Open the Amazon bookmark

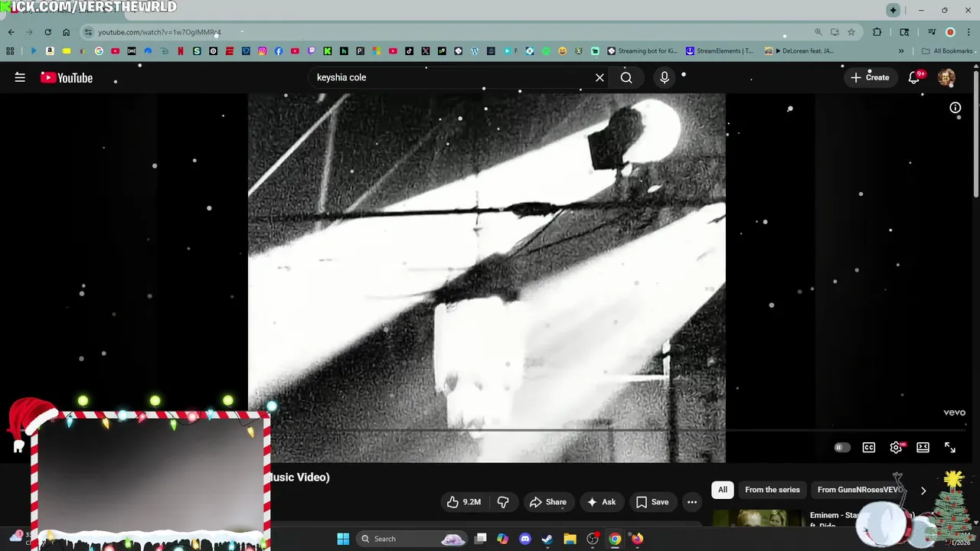[x=50, y=51]
